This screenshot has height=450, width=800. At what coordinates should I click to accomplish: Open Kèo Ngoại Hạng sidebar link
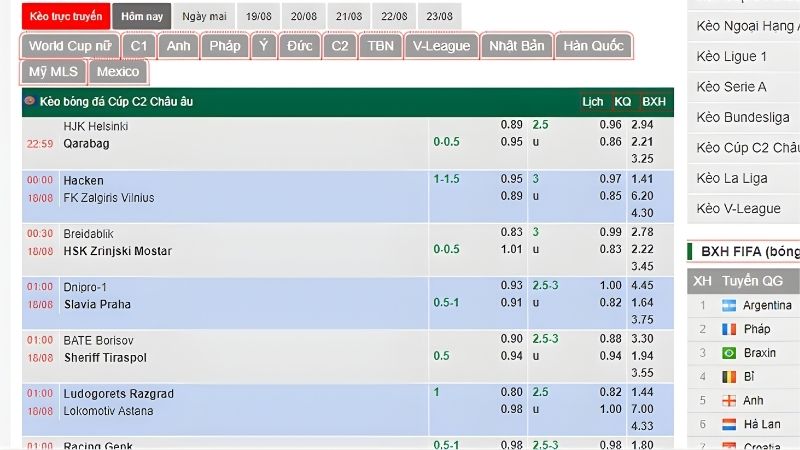(x=744, y=26)
